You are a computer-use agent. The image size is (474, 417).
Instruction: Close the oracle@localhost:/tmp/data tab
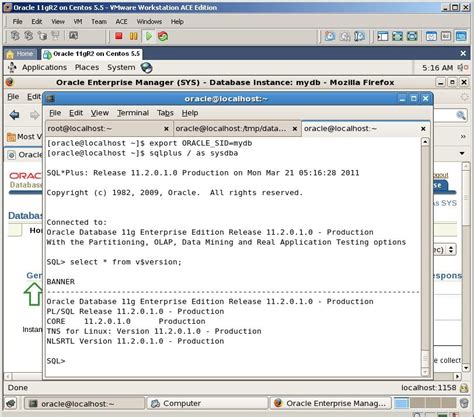tap(295, 129)
